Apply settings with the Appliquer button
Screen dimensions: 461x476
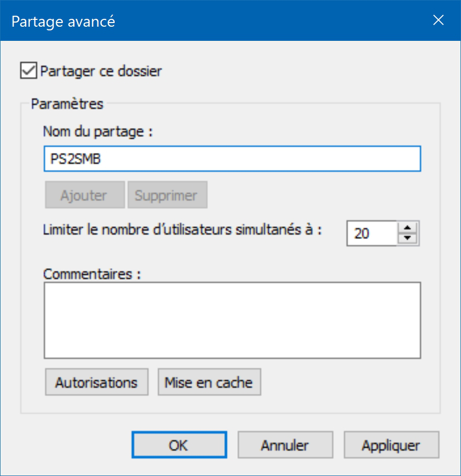tap(391, 445)
